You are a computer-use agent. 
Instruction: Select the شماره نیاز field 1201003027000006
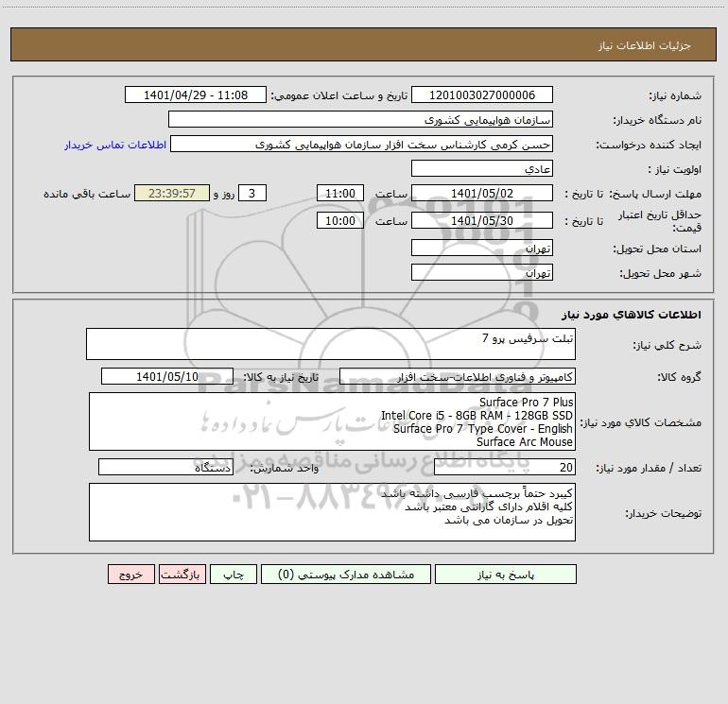(x=482, y=94)
